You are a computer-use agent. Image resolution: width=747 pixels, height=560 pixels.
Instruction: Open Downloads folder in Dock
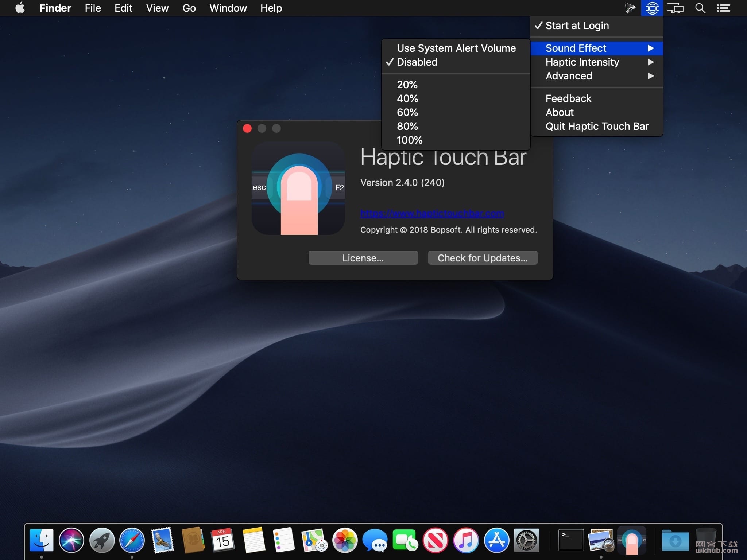point(676,540)
